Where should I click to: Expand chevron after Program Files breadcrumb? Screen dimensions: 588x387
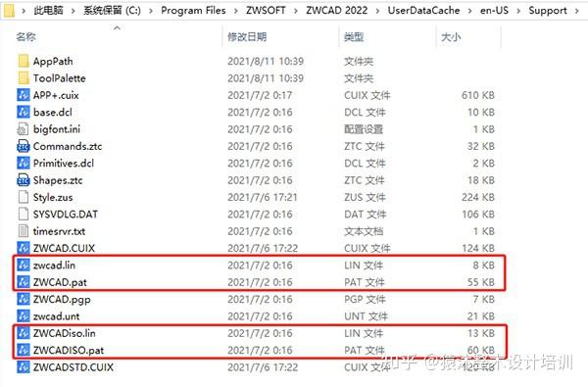click(236, 11)
